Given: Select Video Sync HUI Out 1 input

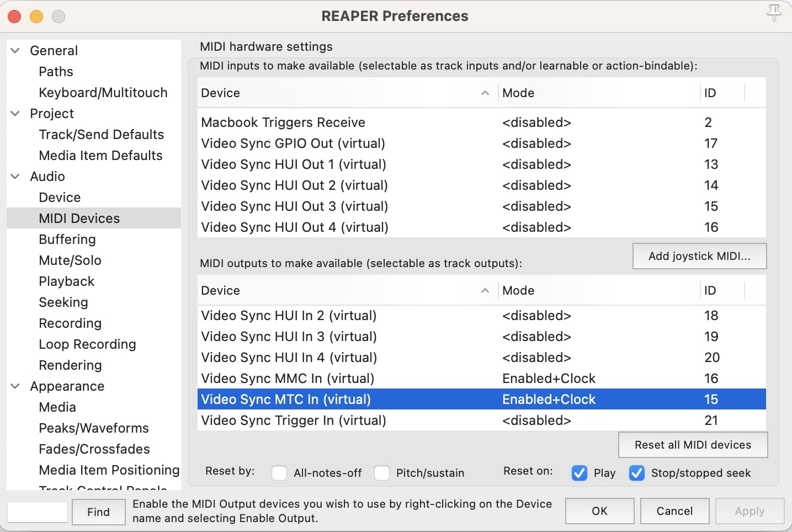Looking at the screenshot, I should (x=481, y=164).
